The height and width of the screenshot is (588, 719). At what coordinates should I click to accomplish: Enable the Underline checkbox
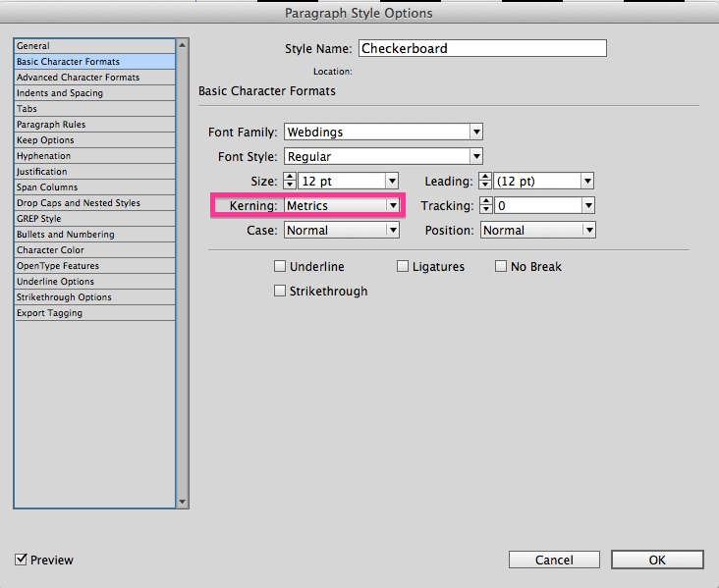280,266
